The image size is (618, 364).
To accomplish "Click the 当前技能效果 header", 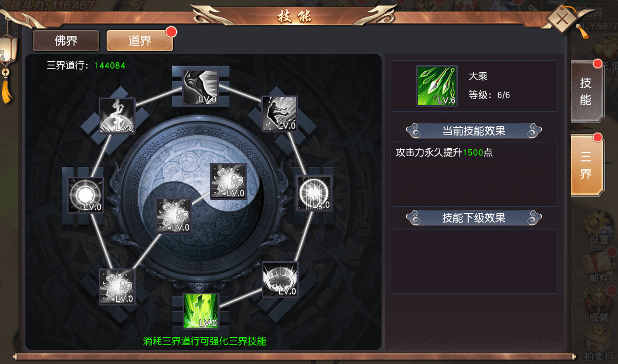I will 474,131.
